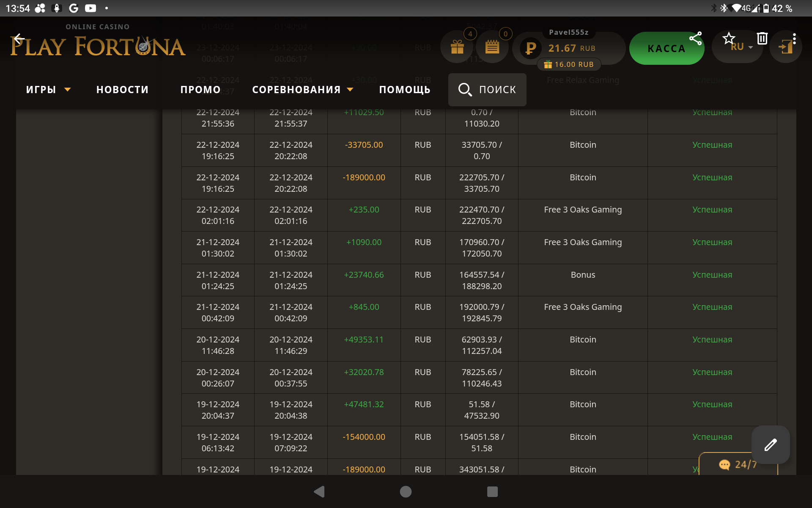812x508 pixels.
Task: Tap the star favorite icon
Action: (x=728, y=39)
